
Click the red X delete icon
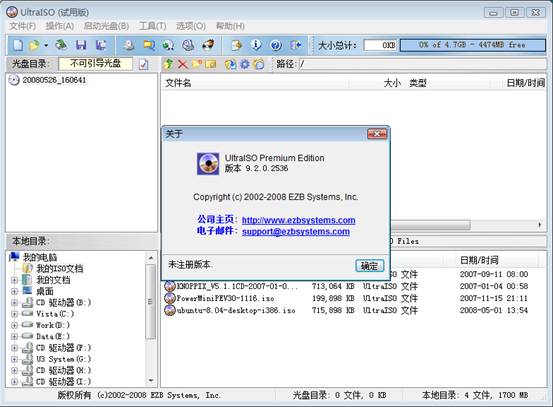click(183, 64)
